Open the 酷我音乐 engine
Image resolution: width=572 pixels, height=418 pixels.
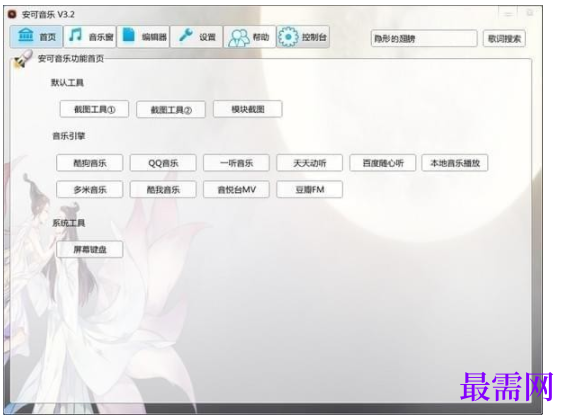pos(163,189)
